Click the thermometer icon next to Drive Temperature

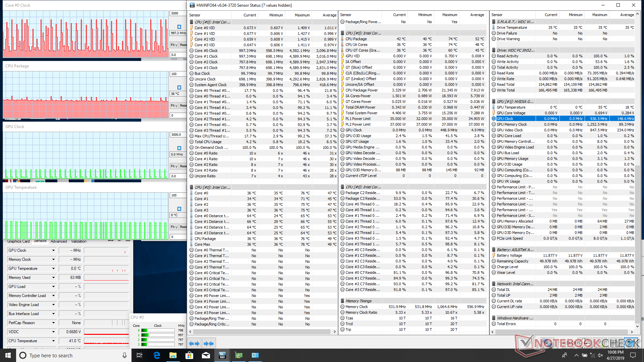494,27
